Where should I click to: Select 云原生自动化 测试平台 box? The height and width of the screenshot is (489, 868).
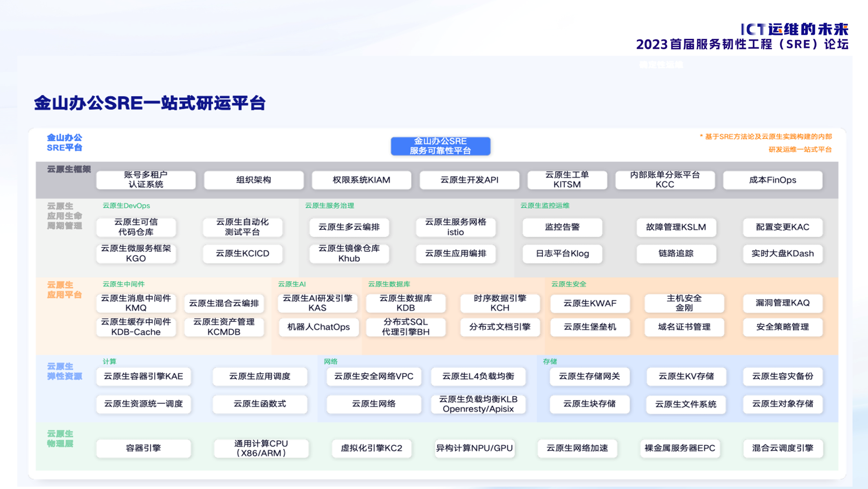tap(242, 227)
